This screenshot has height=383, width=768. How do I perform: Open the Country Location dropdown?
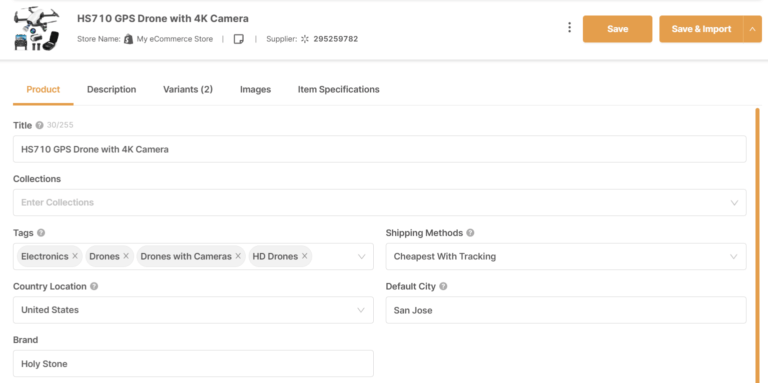[193, 310]
